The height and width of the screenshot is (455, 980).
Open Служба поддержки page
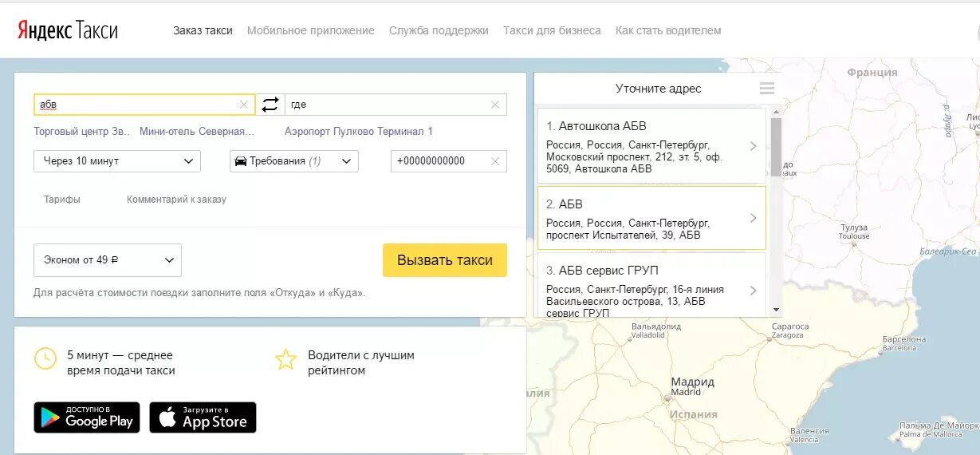439,30
